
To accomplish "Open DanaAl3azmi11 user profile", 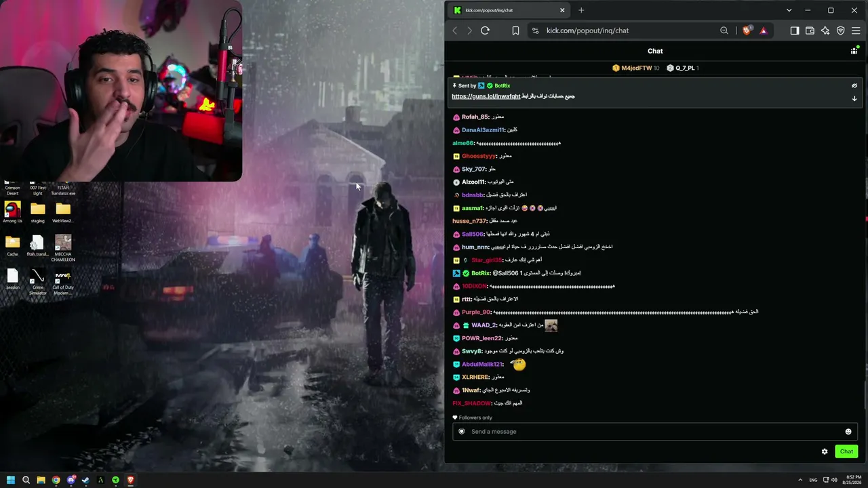I will pos(483,130).
